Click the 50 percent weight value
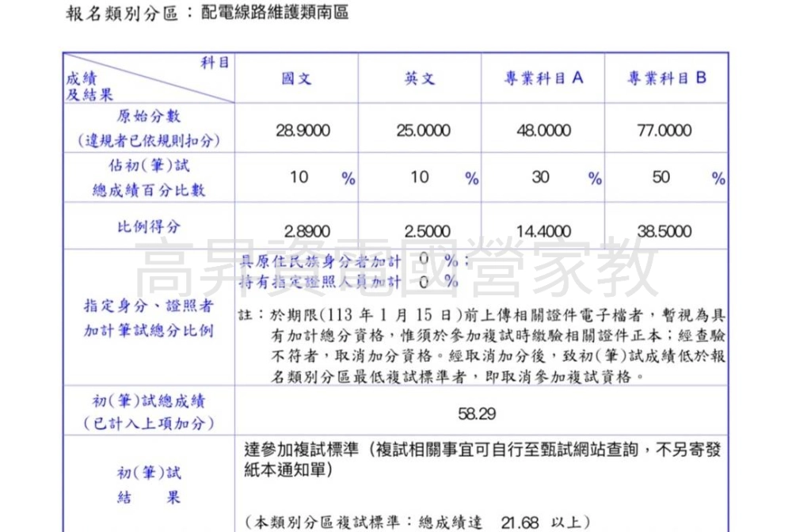This screenshot has height=532, width=792. pos(661,177)
